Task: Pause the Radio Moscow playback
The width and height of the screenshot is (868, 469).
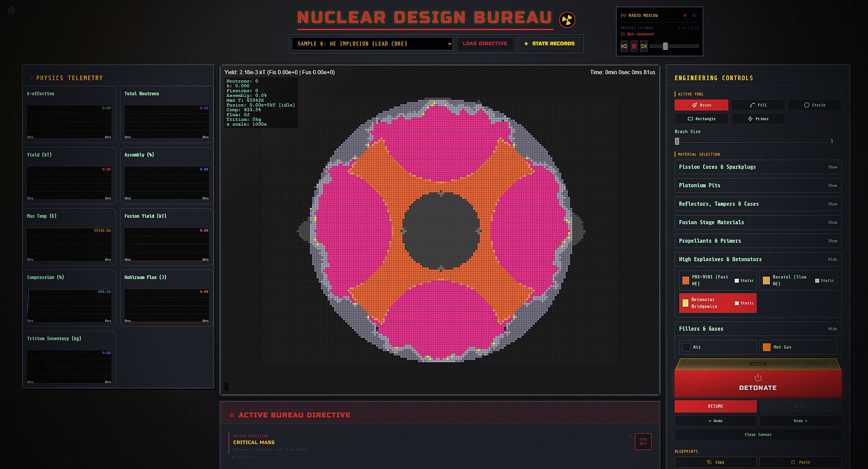Action: pos(634,46)
